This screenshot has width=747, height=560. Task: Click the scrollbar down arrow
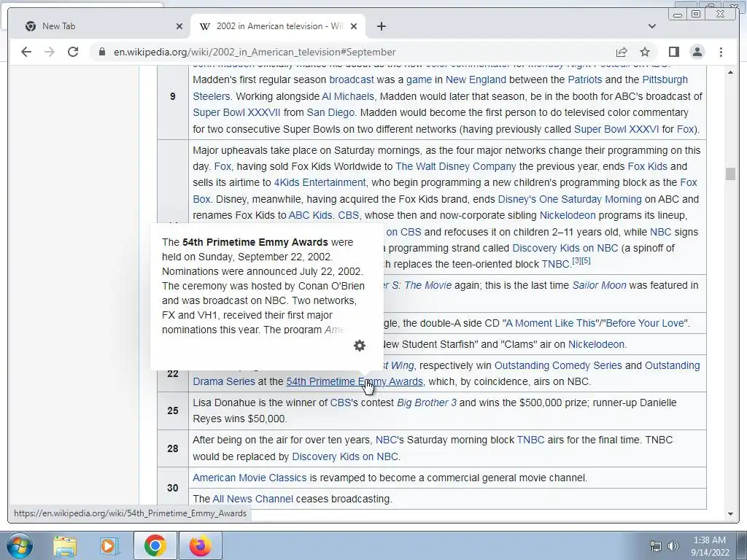pyautogui.click(x=731, y=514)
